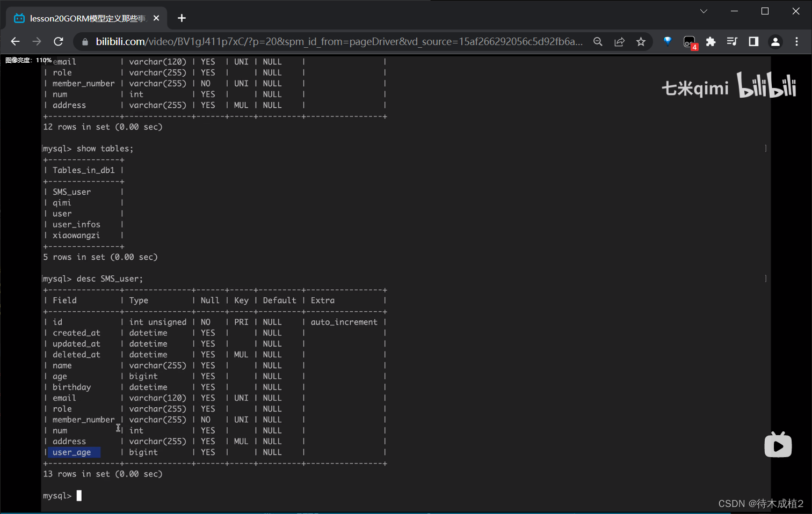Viewport: 812px width, 514px height.
Task: Click the SMS_user table name row
Action: [71, 192]
